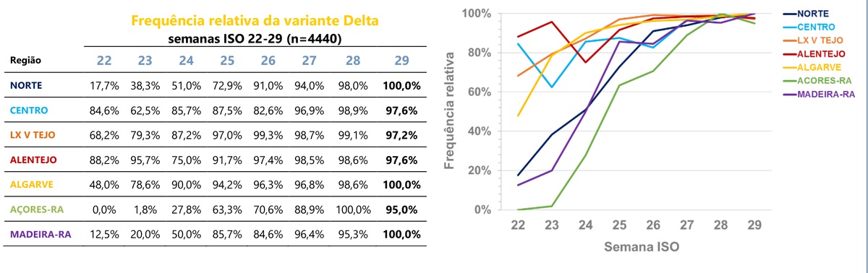The height and width of the screenshot is (273, 868).
Task: Select the ALENTEJO legend label
Action: click(x=816, y=53)
